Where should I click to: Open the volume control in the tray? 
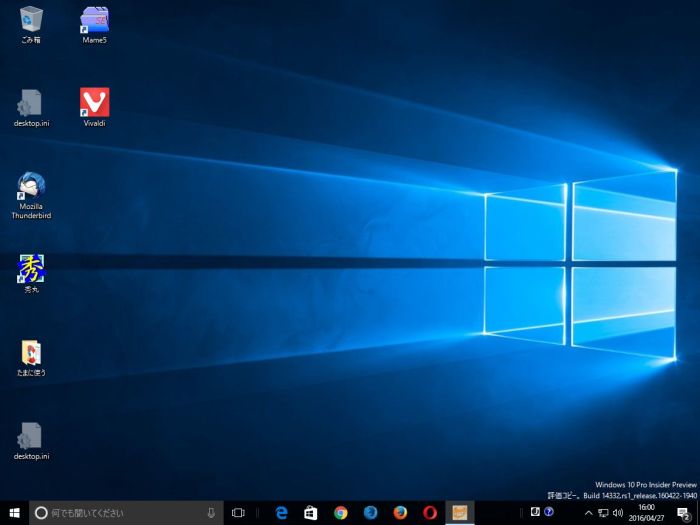click(x=617, y=512)
